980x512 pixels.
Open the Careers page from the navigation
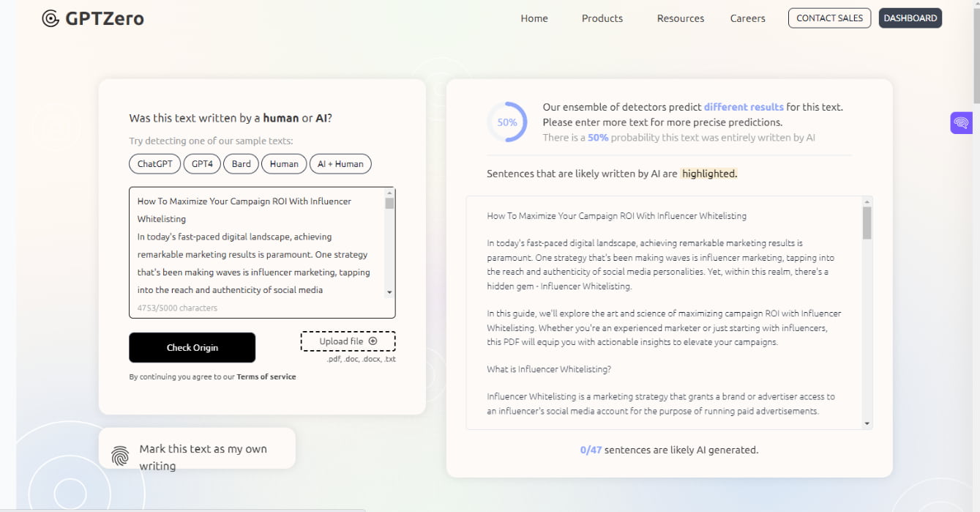pyautogui.click(x=747, y=18)
